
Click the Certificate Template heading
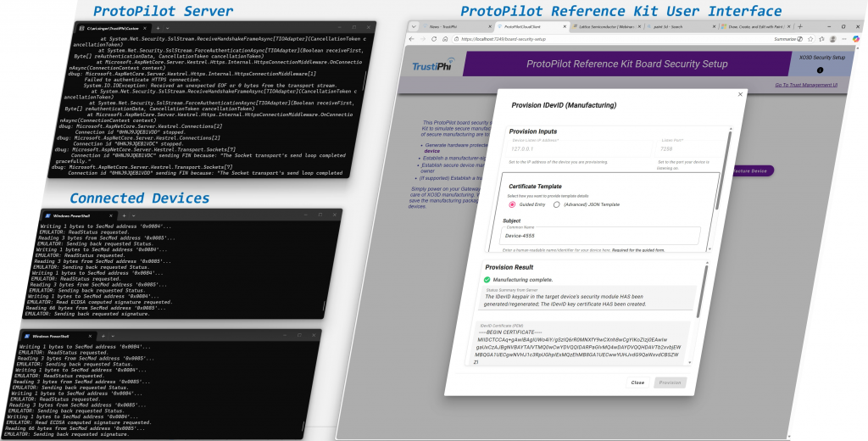coord(536,186)
